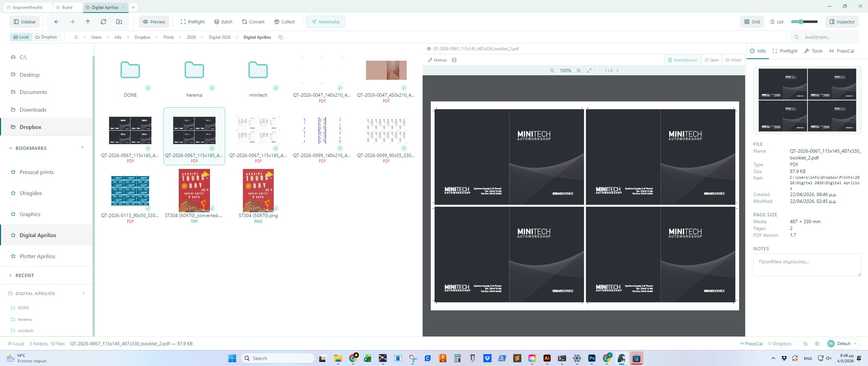Click the Αποστολή send button
The height and width of the screenshot is (366, 868).
(x=325, y=22)
